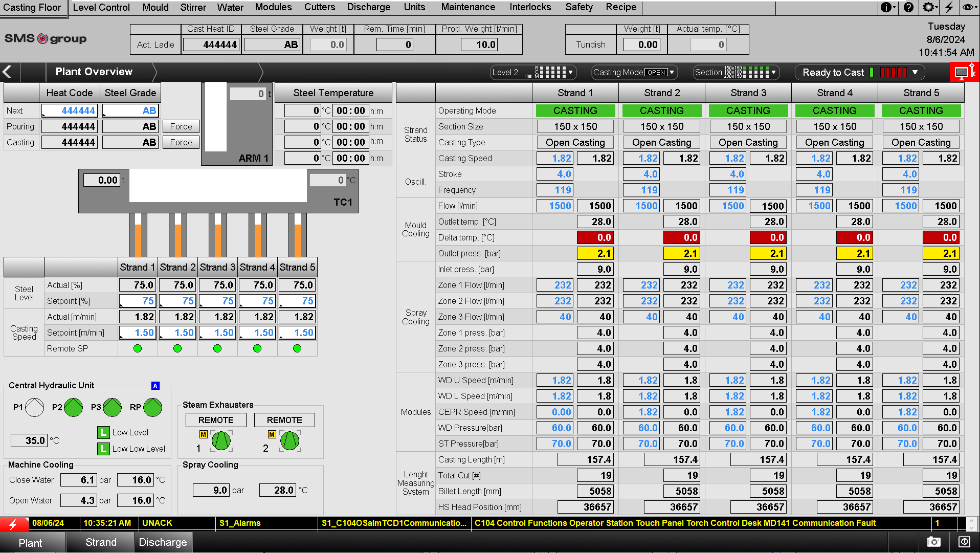Edit Strand 1 steel level setpoint
The image size is (980, 553).
[x=138, y=301]
